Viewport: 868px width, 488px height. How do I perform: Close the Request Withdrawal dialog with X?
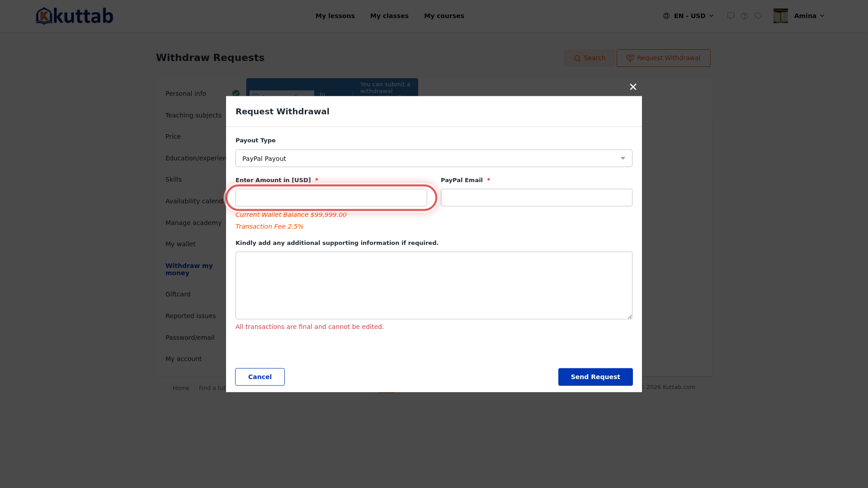pos(633,87)
